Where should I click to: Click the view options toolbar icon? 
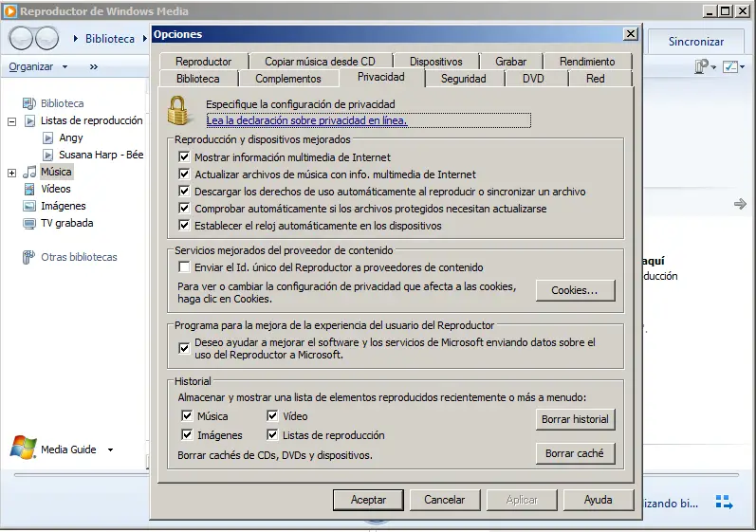pyautogui.click(x=702, y=66)
